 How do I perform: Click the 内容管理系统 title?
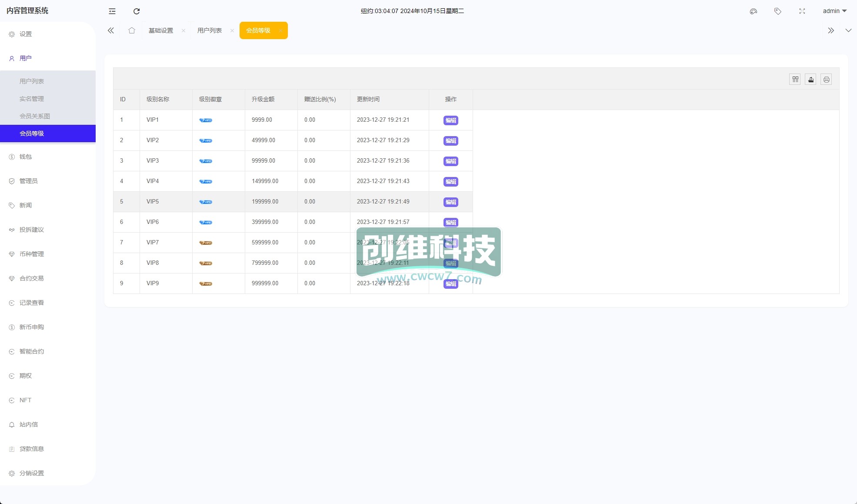(27, 11)
